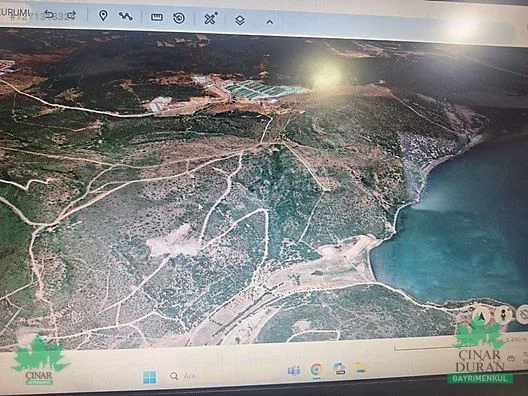Click the taskbar search box
The width and height of the screenshot is (528, 396).
[x=184, y=376]
